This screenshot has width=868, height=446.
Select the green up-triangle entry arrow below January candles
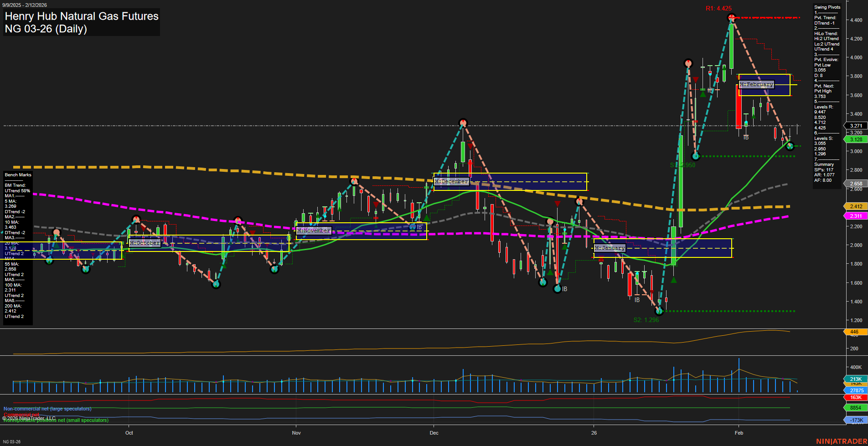coord(674,280)
